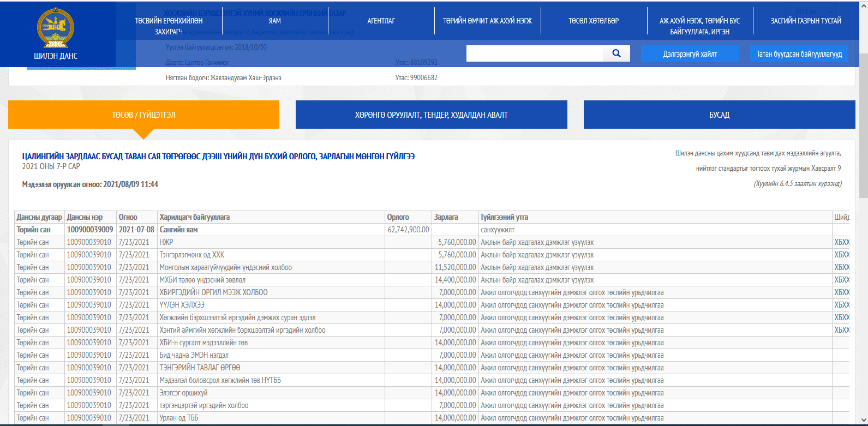Click Мэдээлэл оруулсан огноо: 2021/08/09 text

90,184
